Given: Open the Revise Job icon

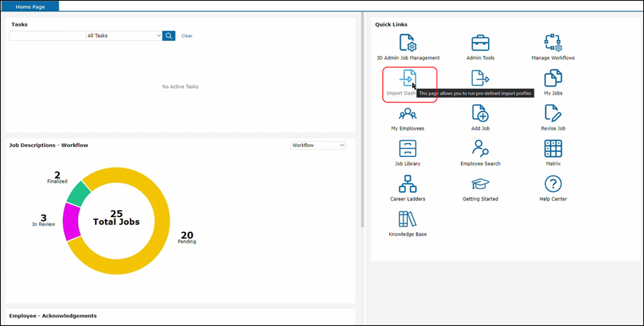Looking at the screenshot, I should coord(552,113).
